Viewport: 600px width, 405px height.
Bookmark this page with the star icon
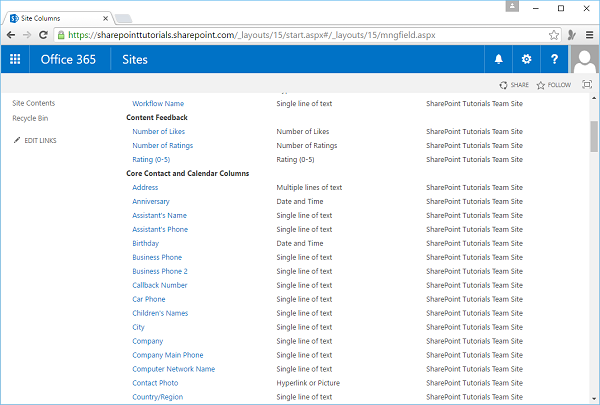click(554, 34)
